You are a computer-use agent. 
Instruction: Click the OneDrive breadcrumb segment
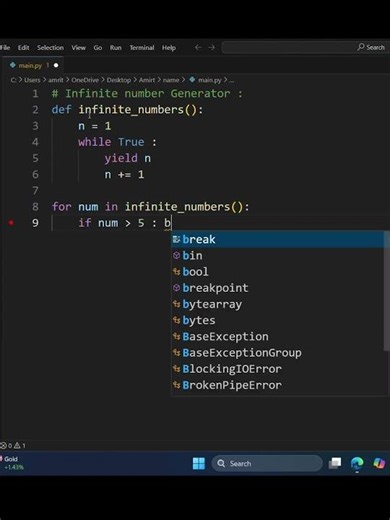[85, 80]
